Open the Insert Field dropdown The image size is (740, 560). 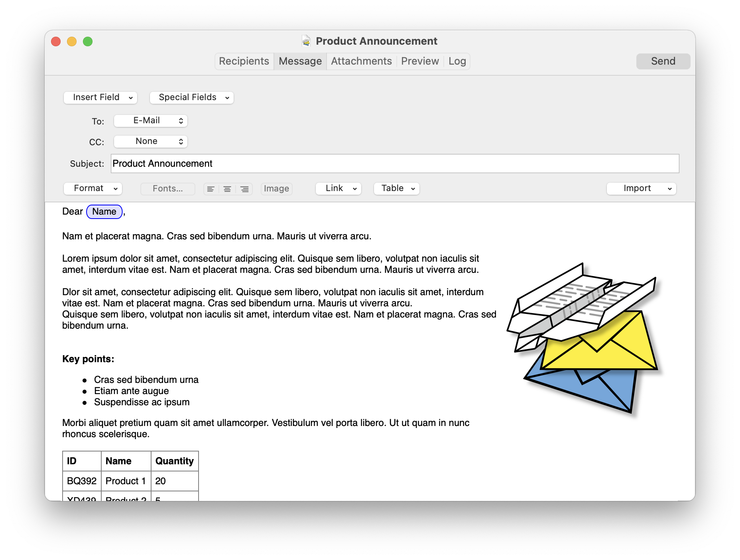point(100,97)
